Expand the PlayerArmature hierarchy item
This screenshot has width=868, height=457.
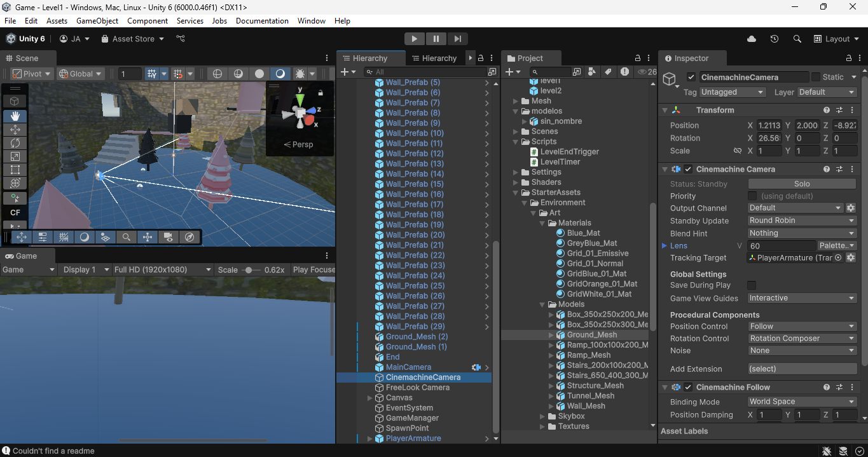pos(370,439)
